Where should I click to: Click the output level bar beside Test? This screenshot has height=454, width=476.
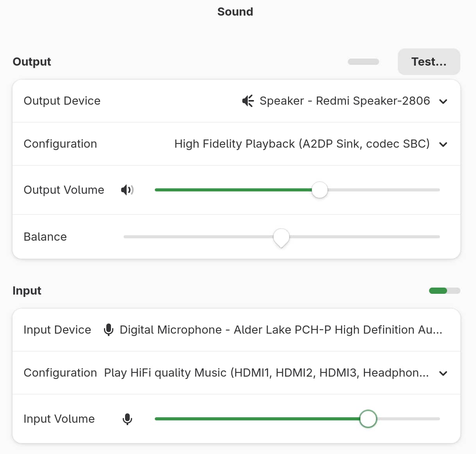coord(363,62)
